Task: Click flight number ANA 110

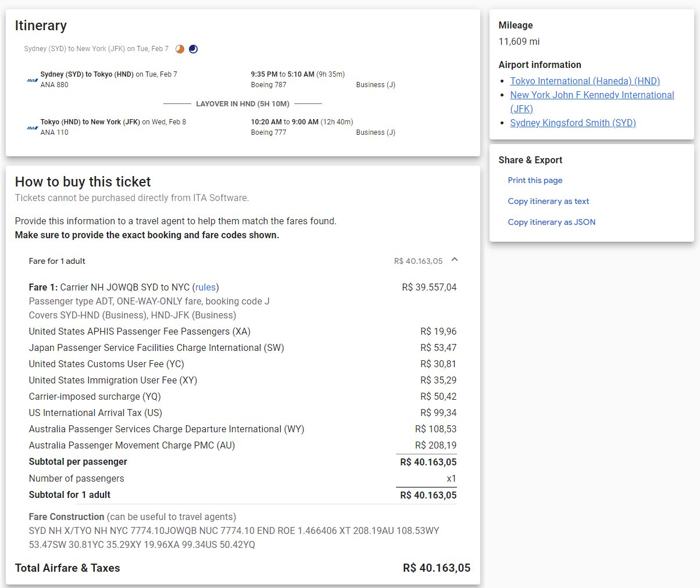Action: tap(55, 132)
